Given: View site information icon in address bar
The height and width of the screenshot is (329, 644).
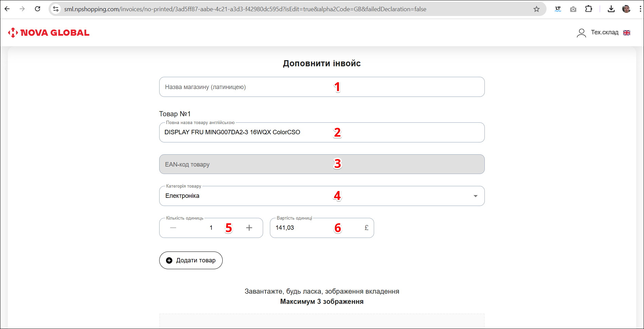Looking at the screenshot, I should coord(56,9).
